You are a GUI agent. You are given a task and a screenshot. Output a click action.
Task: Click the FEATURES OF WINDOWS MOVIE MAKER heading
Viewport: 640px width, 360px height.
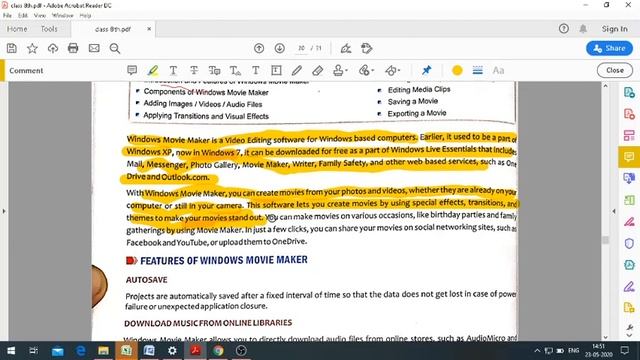(x=224, y=260)
